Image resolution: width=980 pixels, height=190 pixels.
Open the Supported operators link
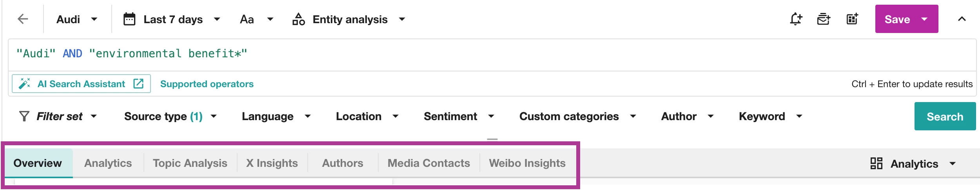tap(207, 84)
